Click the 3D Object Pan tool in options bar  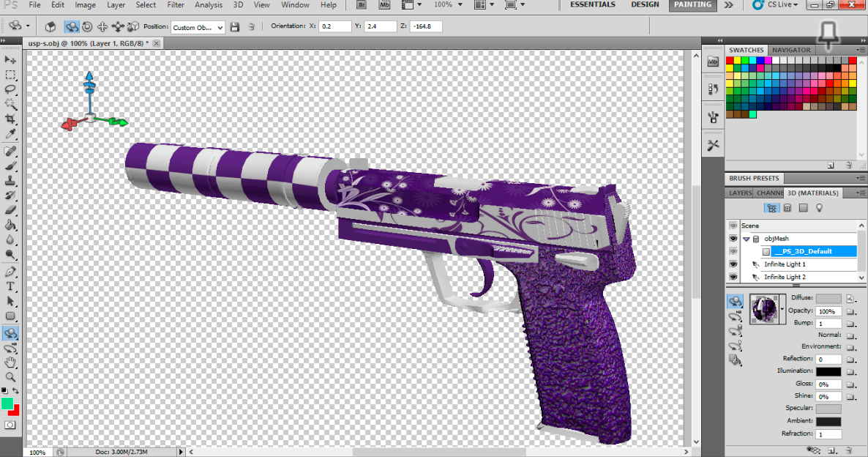pos(102,26)
